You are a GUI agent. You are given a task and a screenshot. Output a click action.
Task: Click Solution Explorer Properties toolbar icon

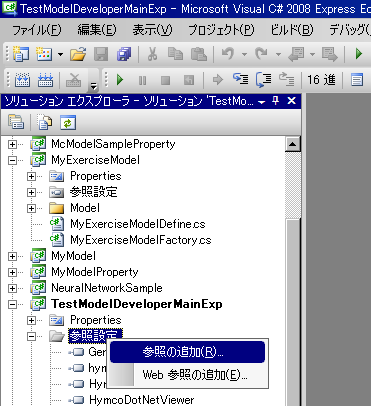coord(16,122)
